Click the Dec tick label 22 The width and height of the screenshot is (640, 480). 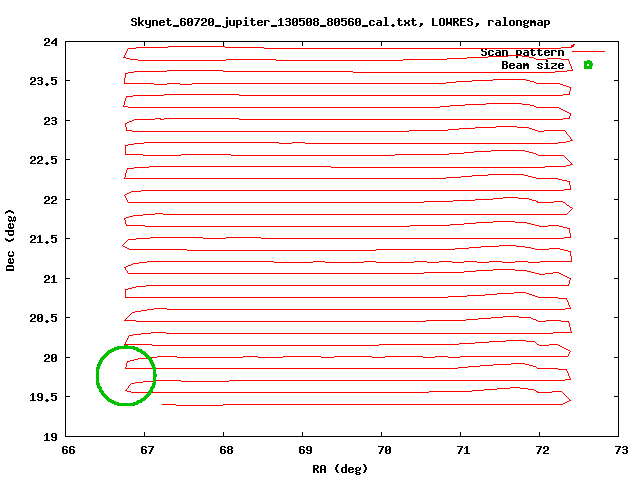[x=51, y=200]
